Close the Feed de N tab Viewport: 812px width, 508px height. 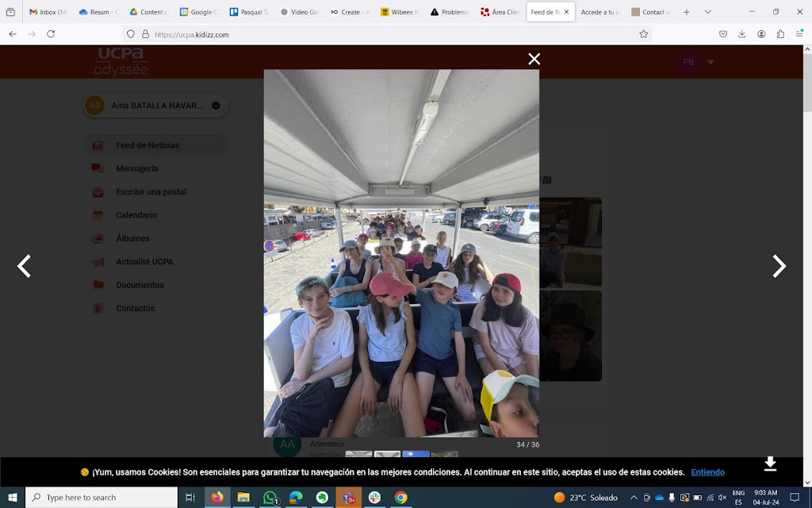click(566, 12)
